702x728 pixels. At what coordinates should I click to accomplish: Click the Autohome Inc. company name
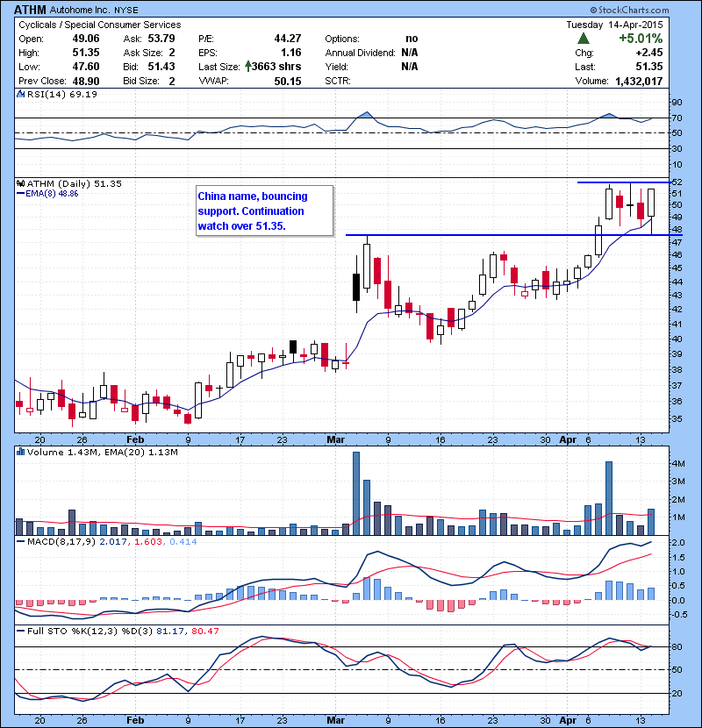click(x=80, y=10)
